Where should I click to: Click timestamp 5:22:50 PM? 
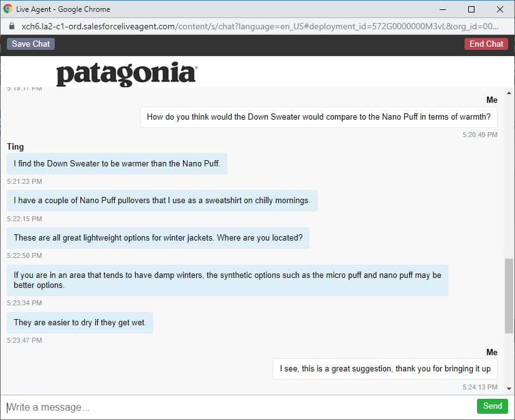pos(24,255)
